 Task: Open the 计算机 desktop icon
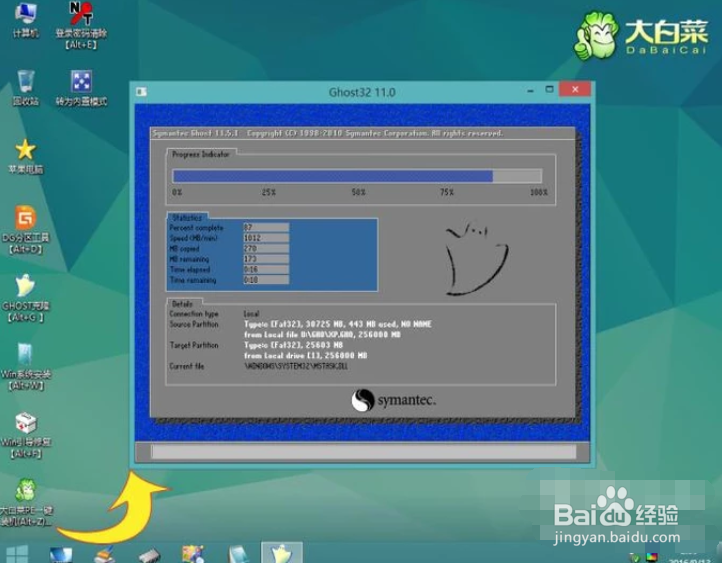[26, 19]
